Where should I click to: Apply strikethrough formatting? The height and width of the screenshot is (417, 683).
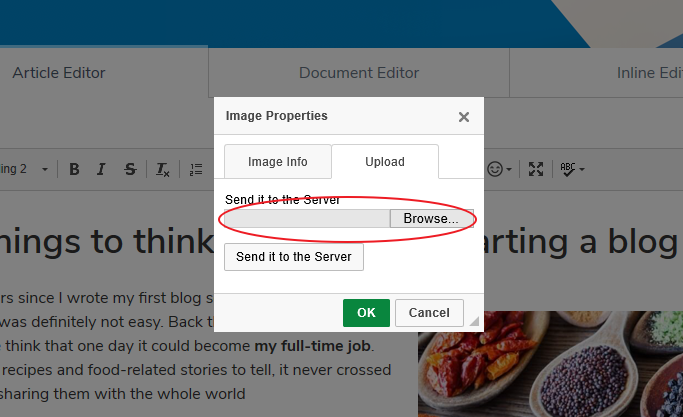(130, 169)
